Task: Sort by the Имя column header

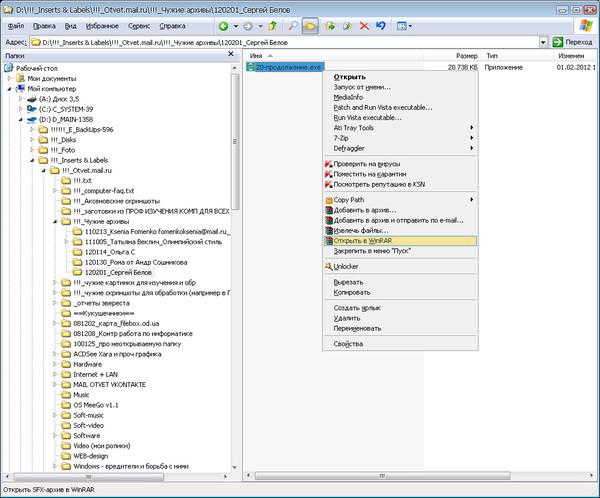Action: [333, 56]
